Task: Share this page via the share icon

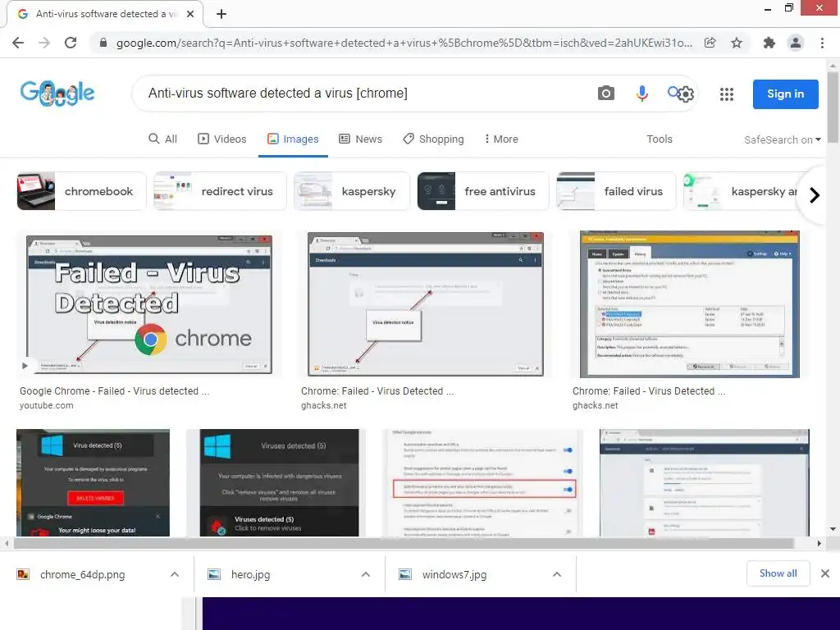Action: tap(710, 43)
